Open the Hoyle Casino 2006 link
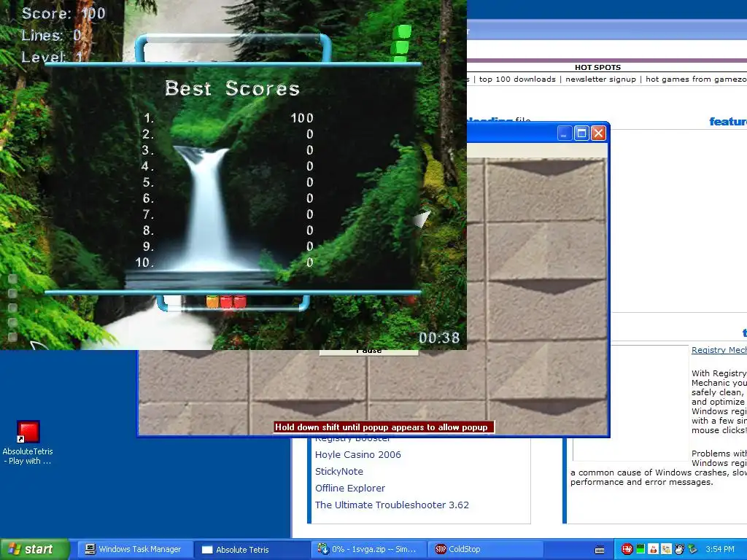 (x=357, y=455)
